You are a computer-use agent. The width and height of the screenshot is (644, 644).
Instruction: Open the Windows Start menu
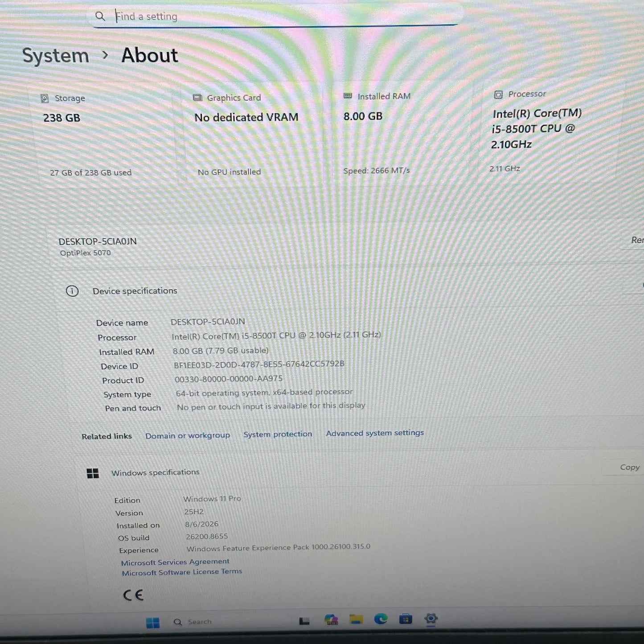[x=153, y=623]
